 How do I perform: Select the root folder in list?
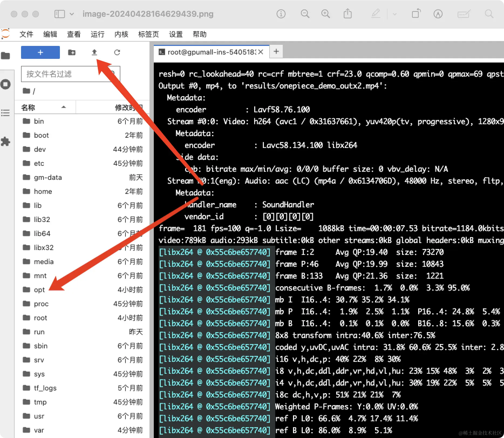coord(82,318)
